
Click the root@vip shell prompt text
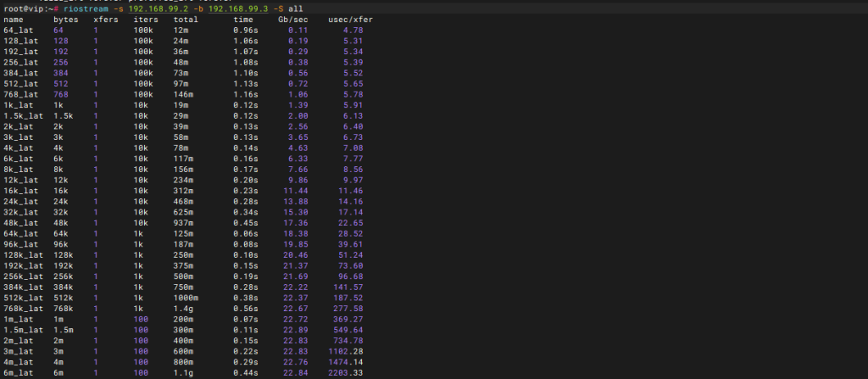click(x=25, y=8)
